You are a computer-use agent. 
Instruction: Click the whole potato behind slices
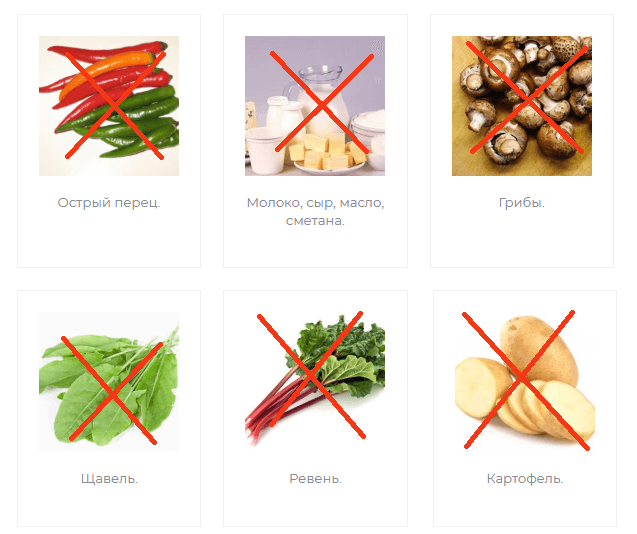click(538, 349)
